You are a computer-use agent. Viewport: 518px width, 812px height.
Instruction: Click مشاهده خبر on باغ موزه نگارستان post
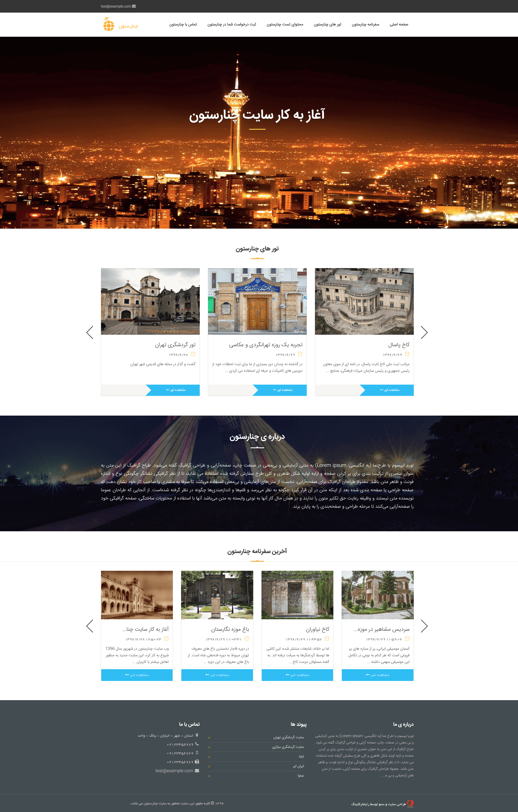217,675
